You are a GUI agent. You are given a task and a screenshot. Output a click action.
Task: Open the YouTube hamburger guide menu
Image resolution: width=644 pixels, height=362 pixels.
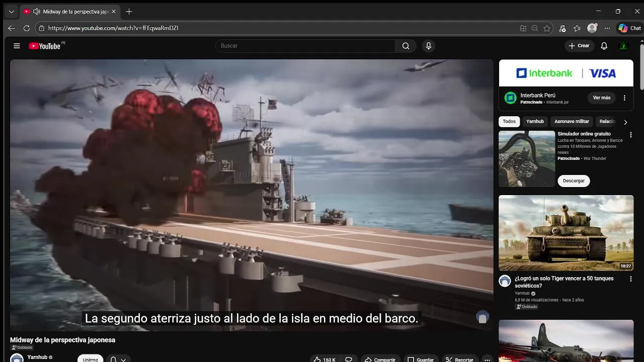point(17,46)
